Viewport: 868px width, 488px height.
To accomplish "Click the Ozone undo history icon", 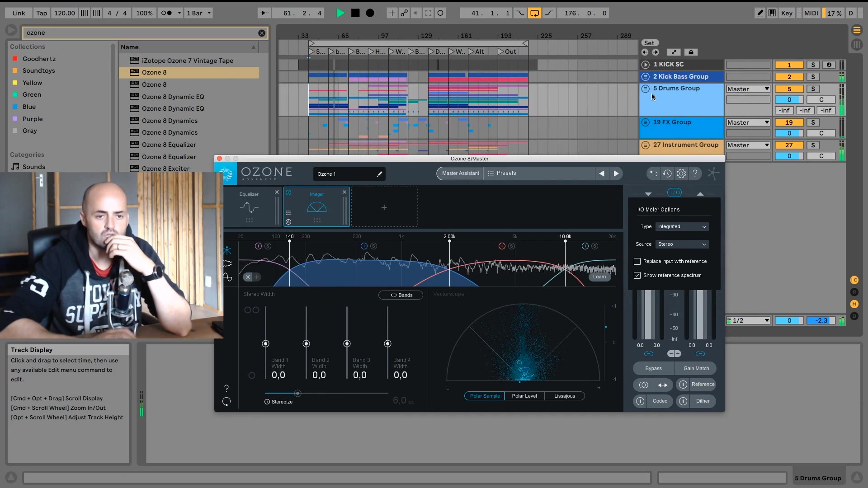I will pyautogui.click(x=667, y=174).
